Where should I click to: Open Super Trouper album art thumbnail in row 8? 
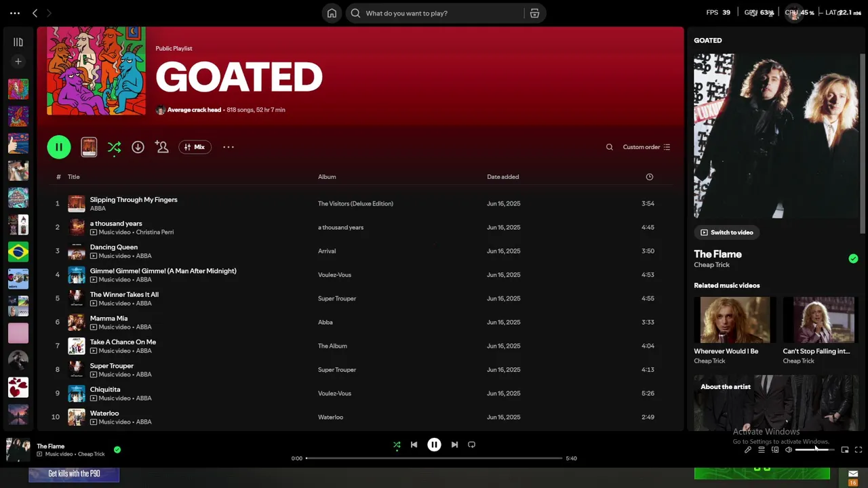77,369
